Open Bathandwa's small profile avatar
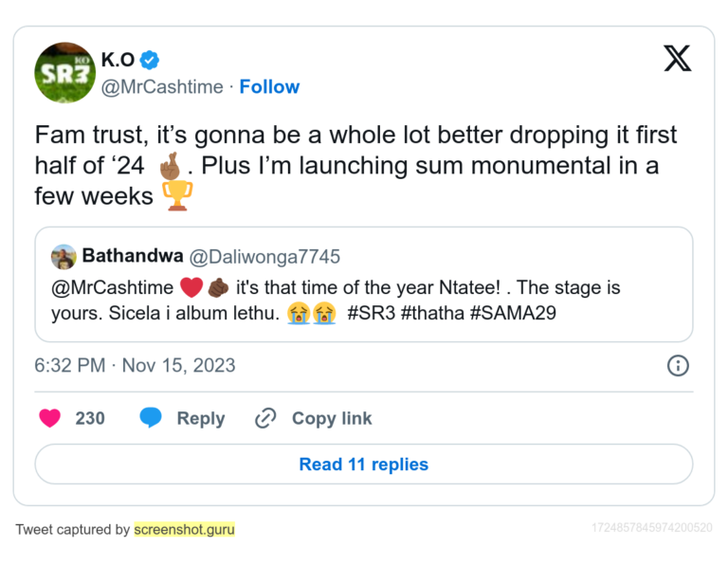The height and width of the screenshot is (565, 728). coord(64,257)
